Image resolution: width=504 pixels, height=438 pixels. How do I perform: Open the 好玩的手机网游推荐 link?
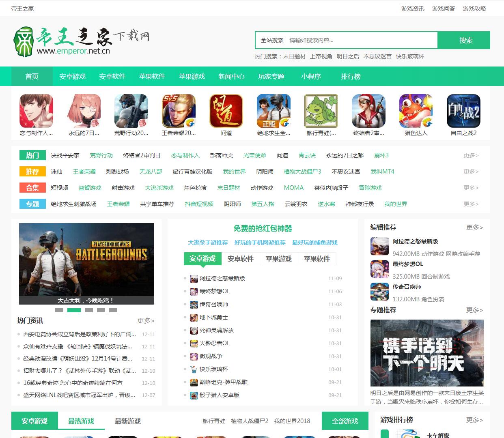point(260,243)
